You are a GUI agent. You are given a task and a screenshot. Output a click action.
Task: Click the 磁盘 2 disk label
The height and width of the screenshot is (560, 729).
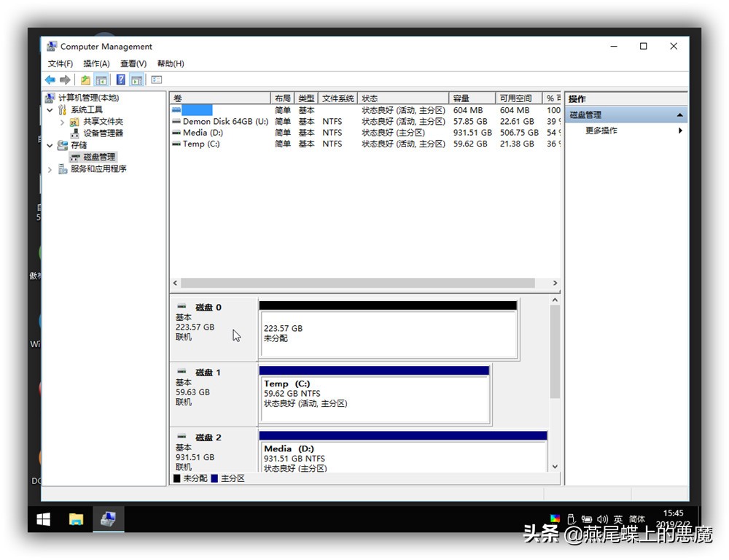coord(208,437)
